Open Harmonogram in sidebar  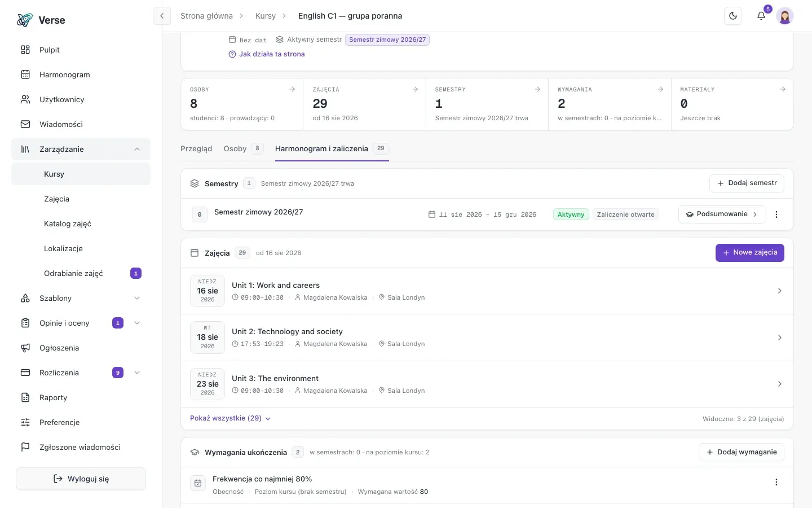coord(81,75)
